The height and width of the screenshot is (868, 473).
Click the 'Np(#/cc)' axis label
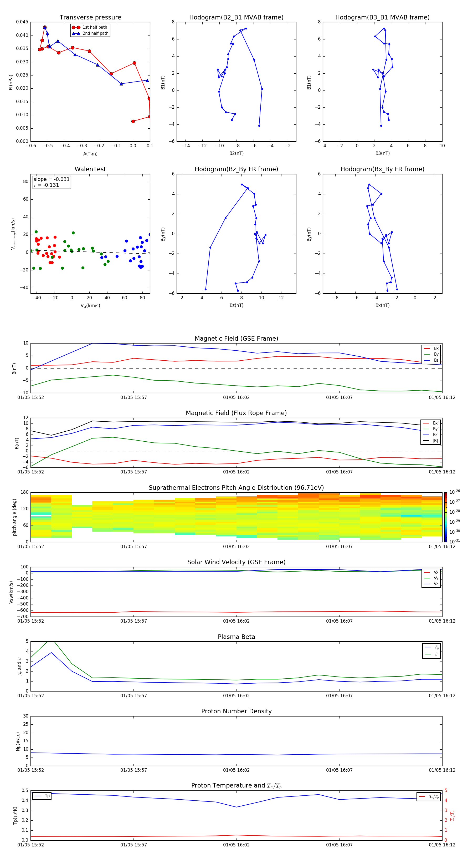tap(18, 741)
